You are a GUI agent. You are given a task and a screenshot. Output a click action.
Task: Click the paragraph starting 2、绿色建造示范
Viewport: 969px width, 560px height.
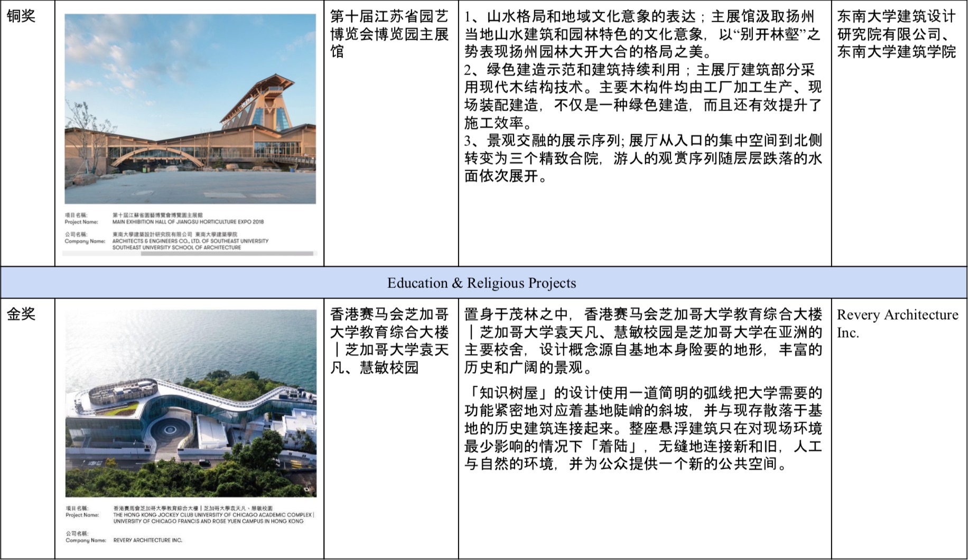pyautogui.click(x=643, y=96)
